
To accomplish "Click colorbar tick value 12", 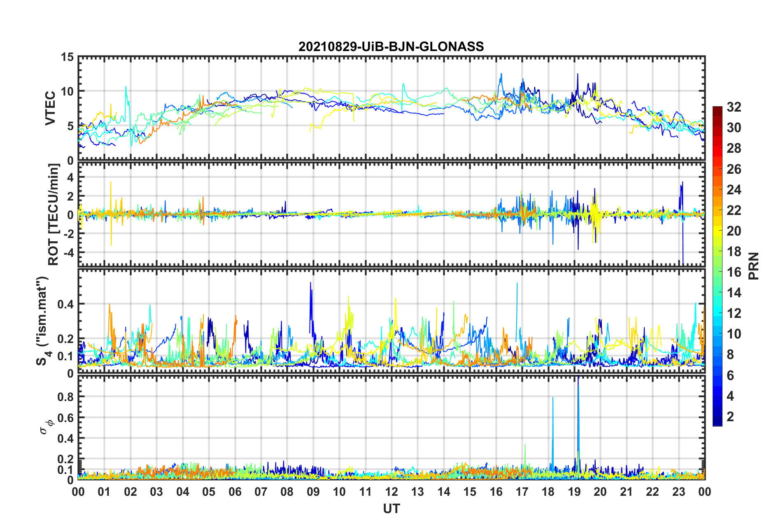I will click(x=734, y=313).
